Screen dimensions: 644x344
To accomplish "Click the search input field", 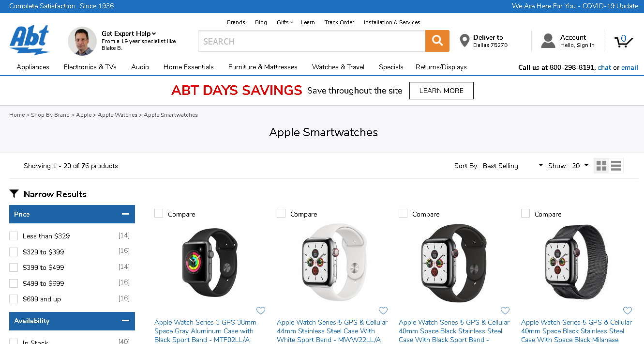I will point(312,41).
